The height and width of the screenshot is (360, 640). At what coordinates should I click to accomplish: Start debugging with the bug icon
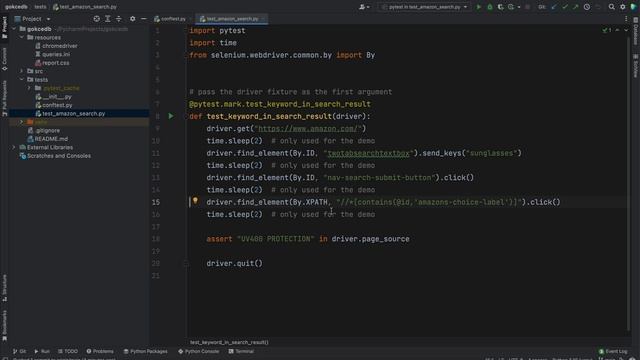(490, 7)
